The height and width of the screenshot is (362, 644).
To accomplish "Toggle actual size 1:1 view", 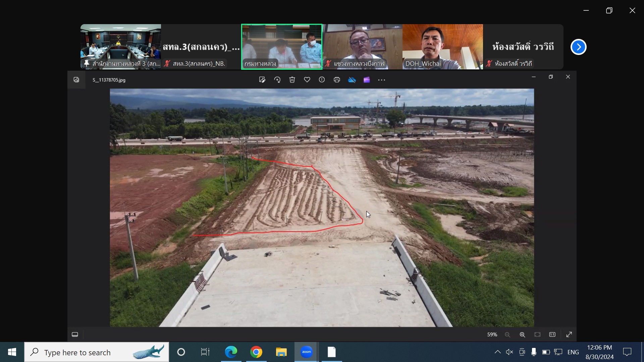I will [x=552, y=335].
